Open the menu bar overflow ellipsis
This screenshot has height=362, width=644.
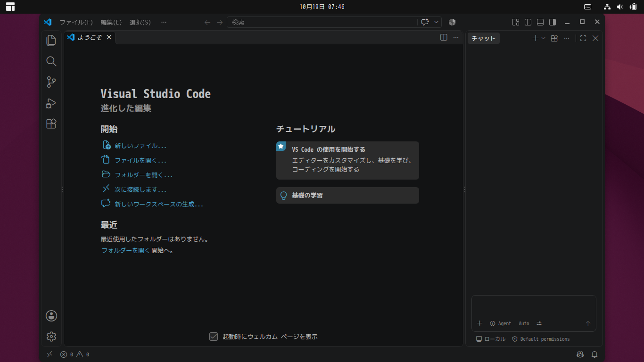point(164,22)
